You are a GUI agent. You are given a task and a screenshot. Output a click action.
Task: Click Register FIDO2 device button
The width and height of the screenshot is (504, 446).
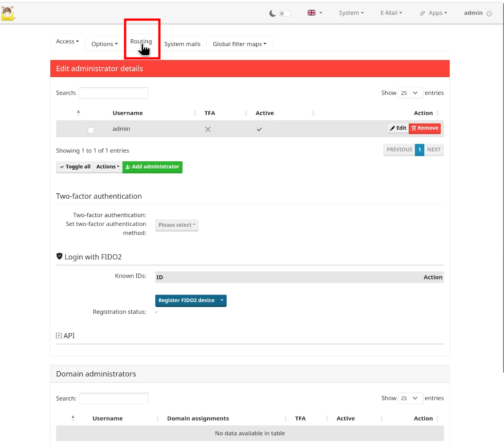[187, 300]
